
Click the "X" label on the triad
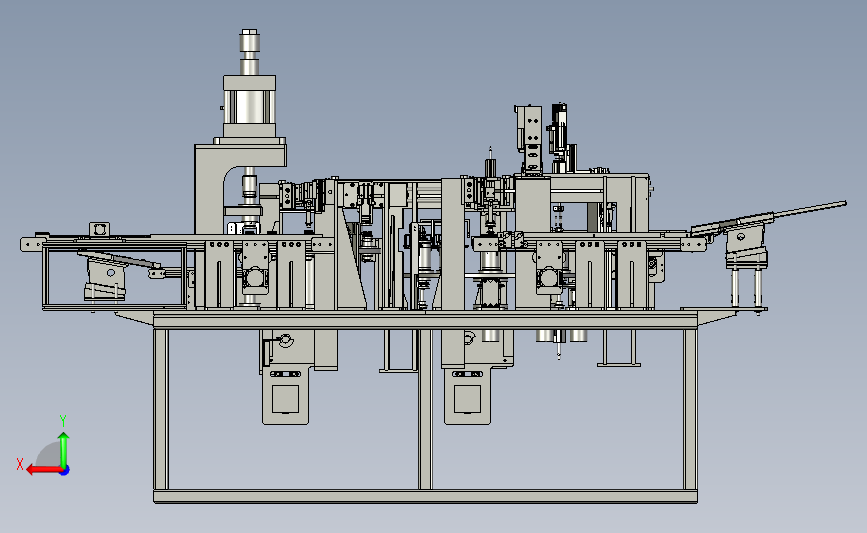20,464
